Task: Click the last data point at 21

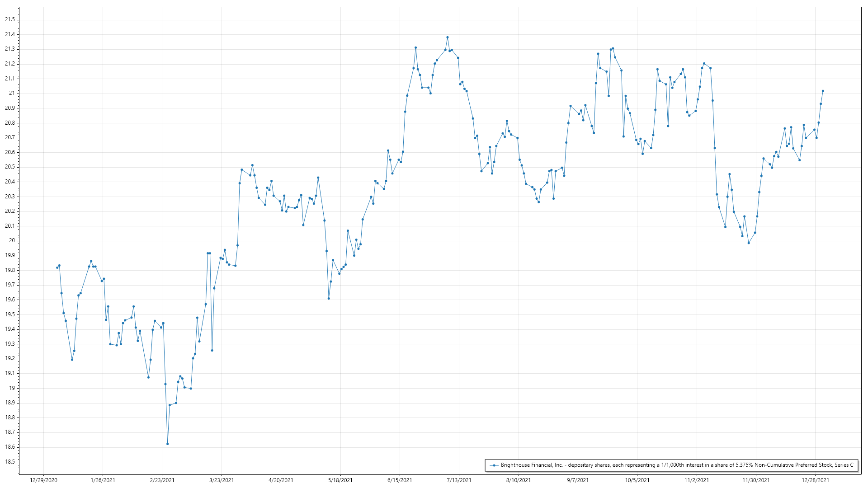Action: click(823, 91)
